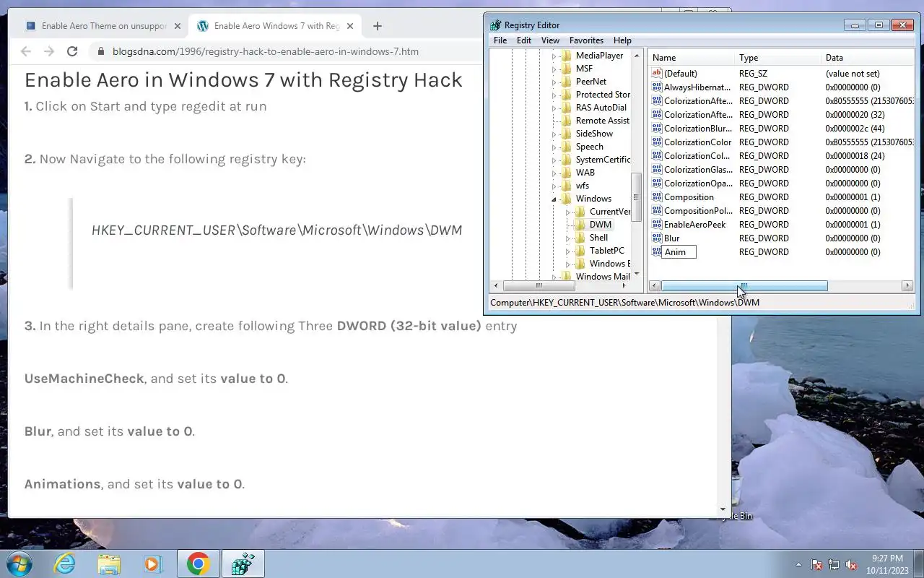This screenshot has height=578, width=924.
Task: Expand the MediaPlayer tree node
Action: pos(554,56)
